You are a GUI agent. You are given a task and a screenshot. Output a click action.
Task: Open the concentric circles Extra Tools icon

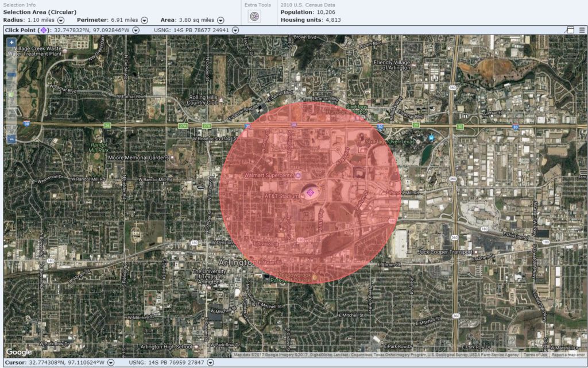click(254, 16)
